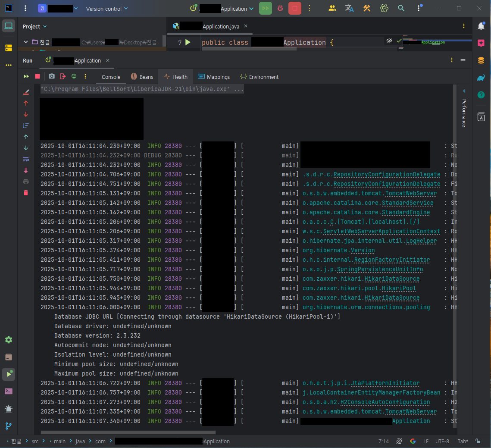Expand the collapsed Performance panel chevron
The height and width of the screenshot is (448, 491).
(x=464, y=91)
